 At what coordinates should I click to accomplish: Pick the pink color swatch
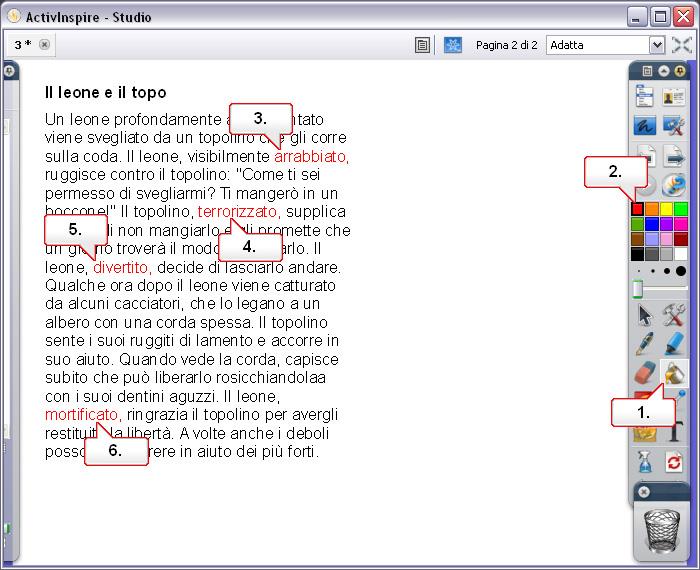667,239
